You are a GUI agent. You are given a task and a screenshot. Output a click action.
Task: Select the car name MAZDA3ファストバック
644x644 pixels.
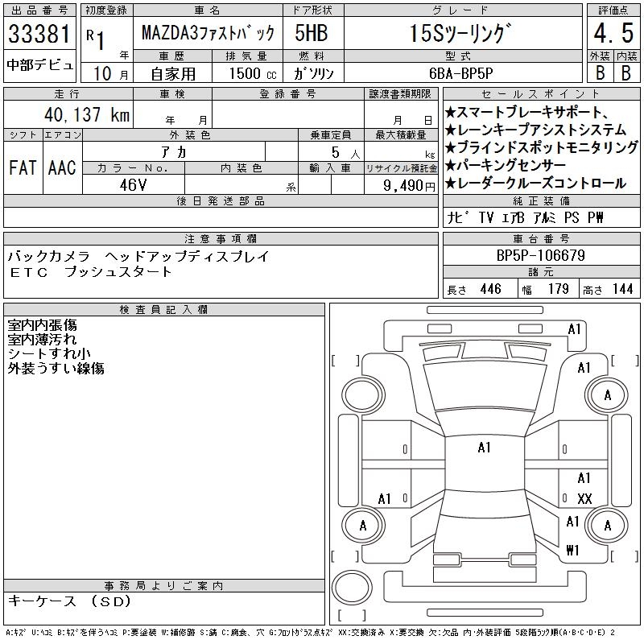pyautogui.click(x=208, y=33)
